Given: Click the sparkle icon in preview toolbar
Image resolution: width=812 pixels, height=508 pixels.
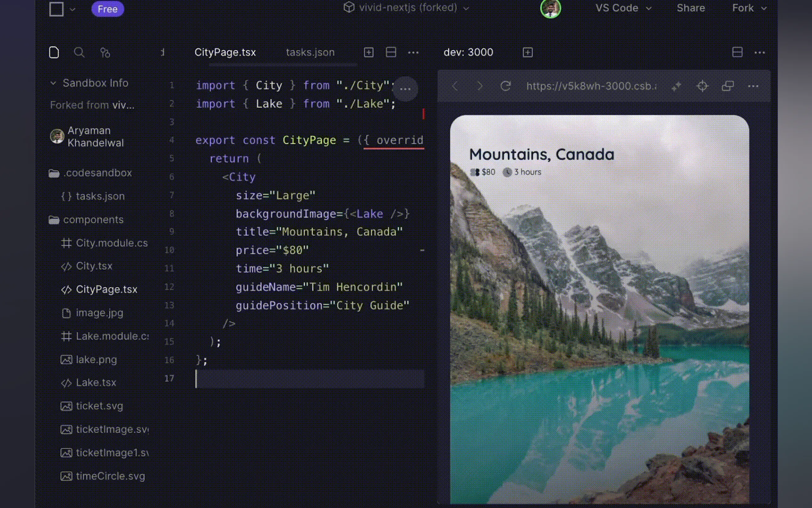Looking at the screenshot, I should (x=676, y=86).
